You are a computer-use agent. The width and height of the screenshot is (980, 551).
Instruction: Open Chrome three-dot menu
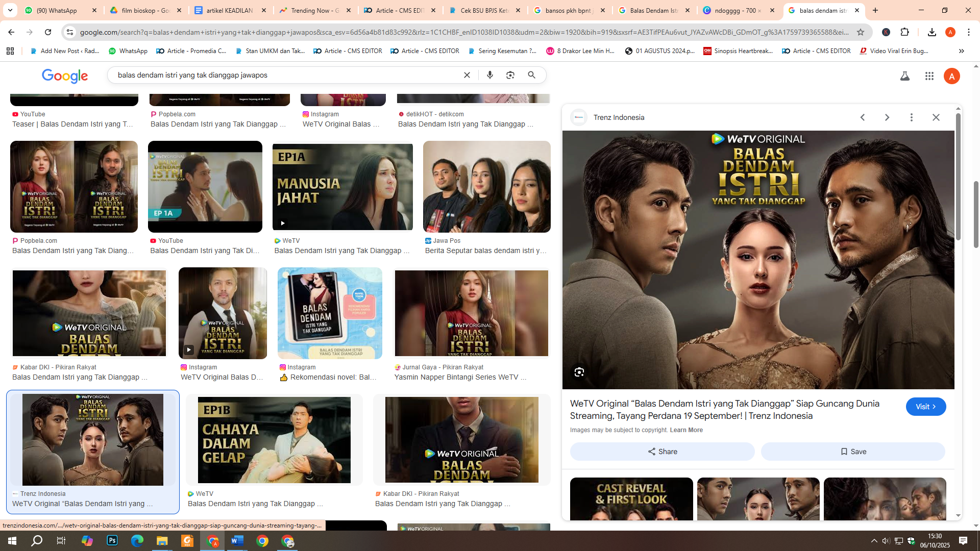tap(969, 32)
